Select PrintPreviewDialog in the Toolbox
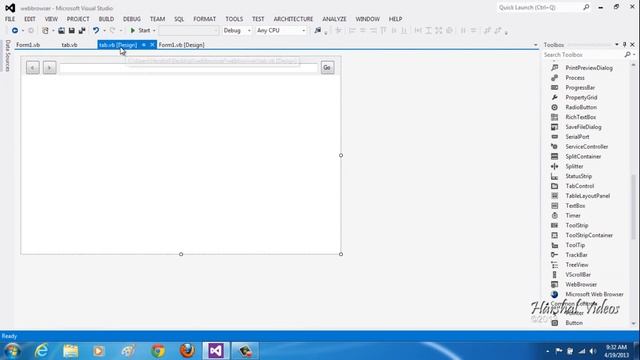Screen dimensions: 640x360 coord(589,68)
